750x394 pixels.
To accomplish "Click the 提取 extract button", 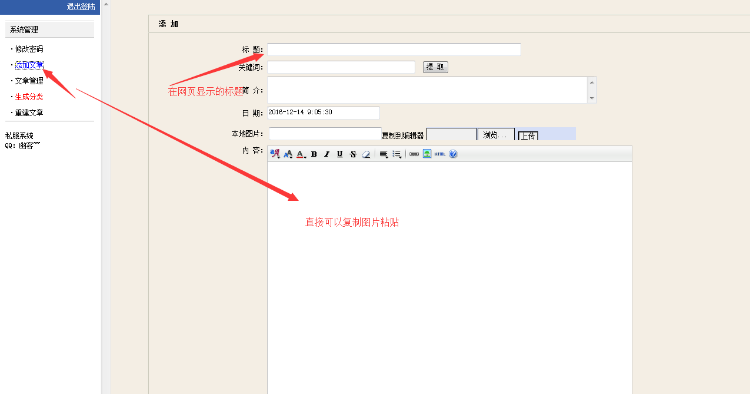I will 435,67.
